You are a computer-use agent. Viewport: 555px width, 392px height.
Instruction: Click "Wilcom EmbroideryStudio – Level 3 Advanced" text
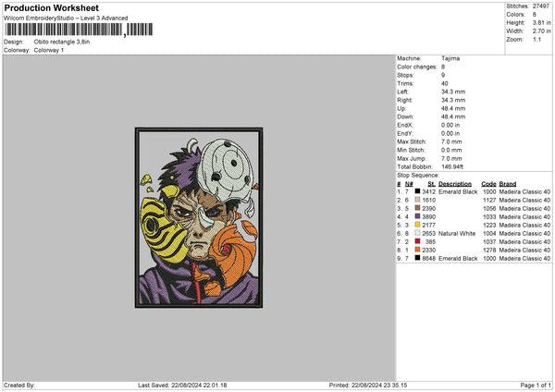pos(66,18)
